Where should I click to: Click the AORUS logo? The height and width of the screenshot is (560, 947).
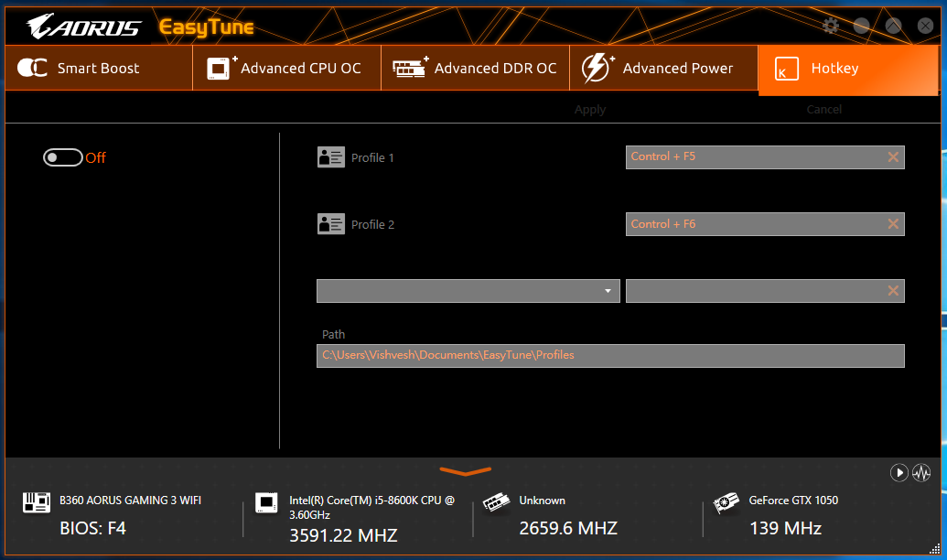pyautogui.click(x=84, y=27)
